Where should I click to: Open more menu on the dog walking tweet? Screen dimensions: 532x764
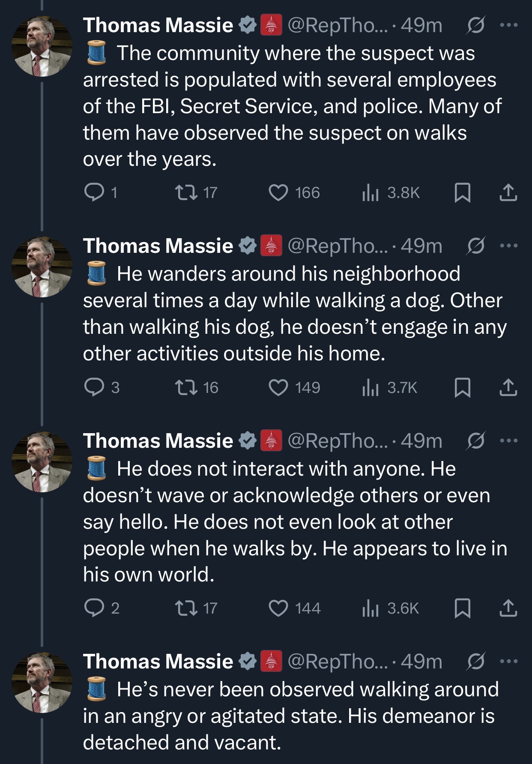point(509,246)
